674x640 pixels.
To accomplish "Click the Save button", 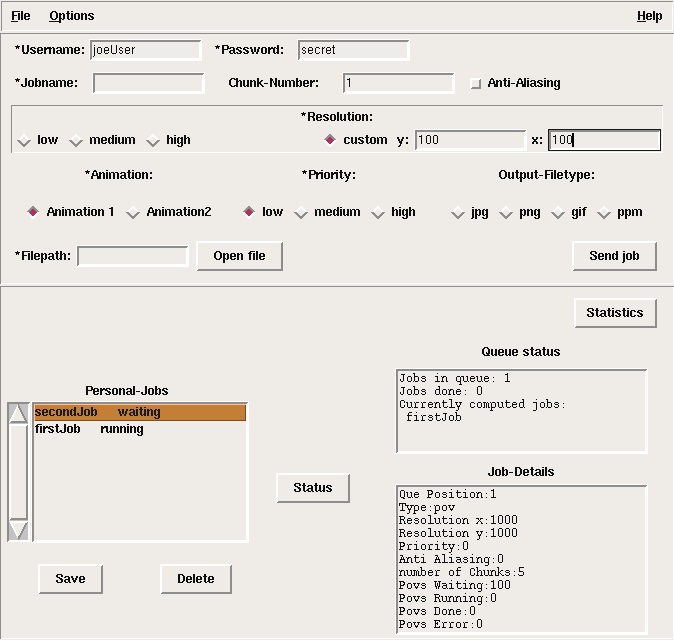I will point(70,578).
